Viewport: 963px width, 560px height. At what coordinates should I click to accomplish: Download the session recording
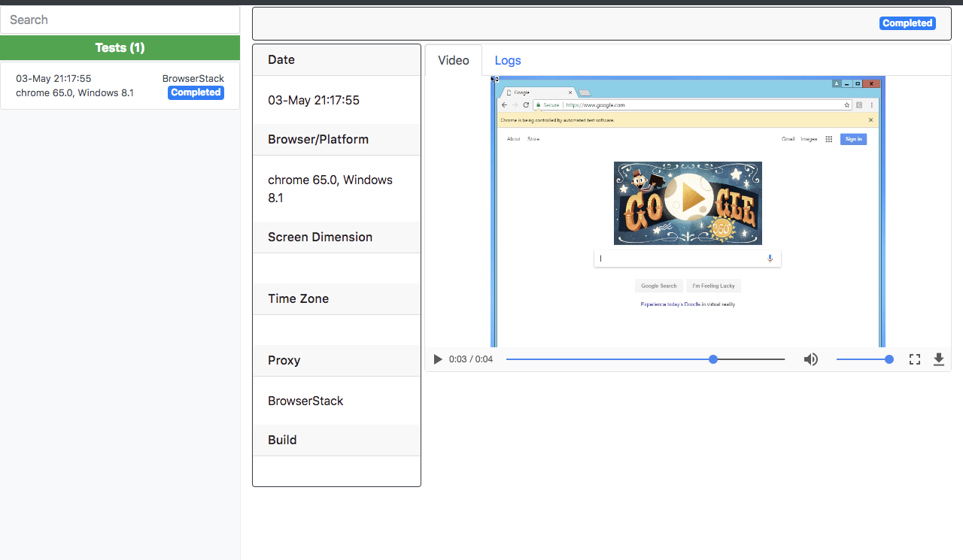[938, 359]
